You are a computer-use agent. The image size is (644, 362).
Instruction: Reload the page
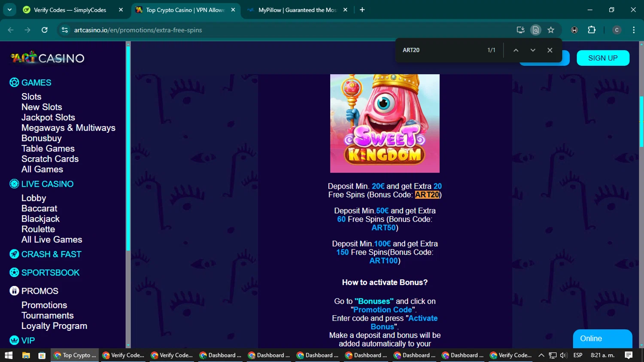click(x=45, y=30)
